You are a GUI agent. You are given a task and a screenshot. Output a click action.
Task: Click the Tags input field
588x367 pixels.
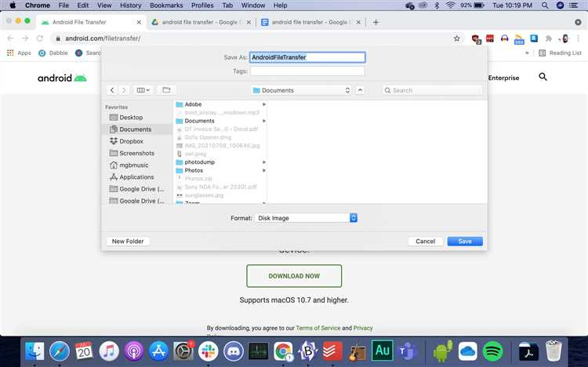pyautogui.click(x=307, y=71)
